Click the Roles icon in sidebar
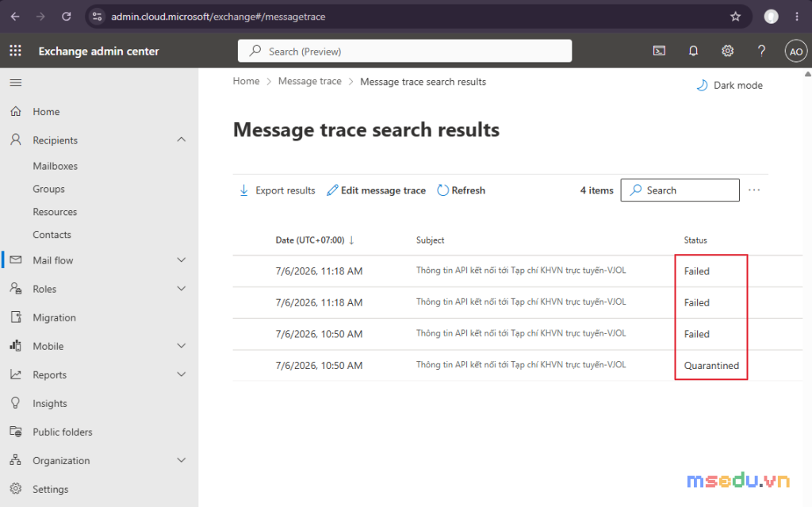The image size is (812, 507). pos(16,289)
